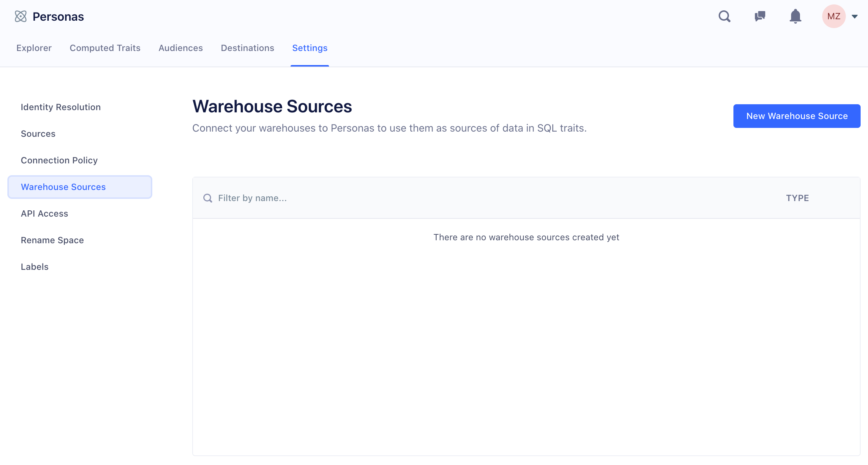Open notifications bell icon
This screenshot has width=868, height=465.
click(795, 16)
